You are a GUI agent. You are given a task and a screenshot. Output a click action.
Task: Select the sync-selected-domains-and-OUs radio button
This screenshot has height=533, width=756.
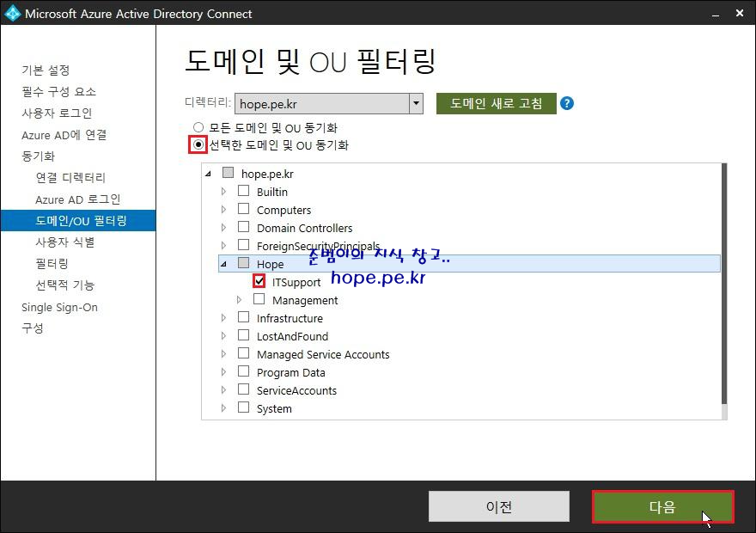coord(198,144)
